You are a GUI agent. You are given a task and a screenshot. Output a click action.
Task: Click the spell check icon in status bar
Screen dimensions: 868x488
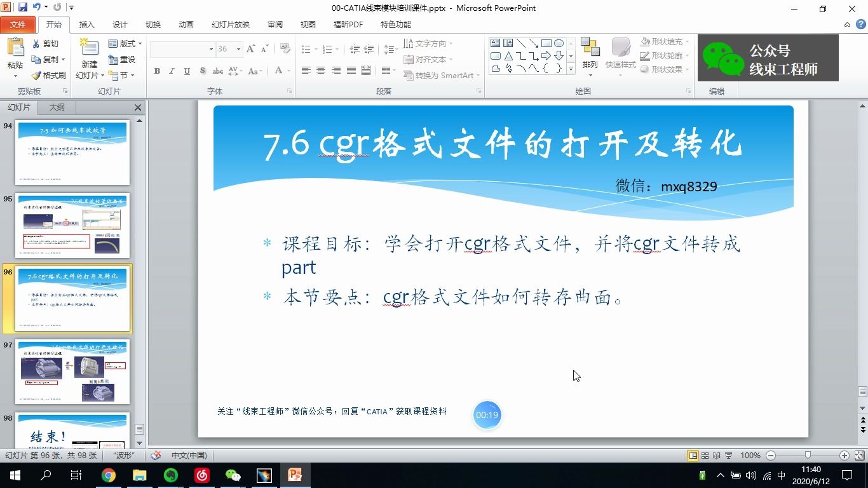pos(156,455)
